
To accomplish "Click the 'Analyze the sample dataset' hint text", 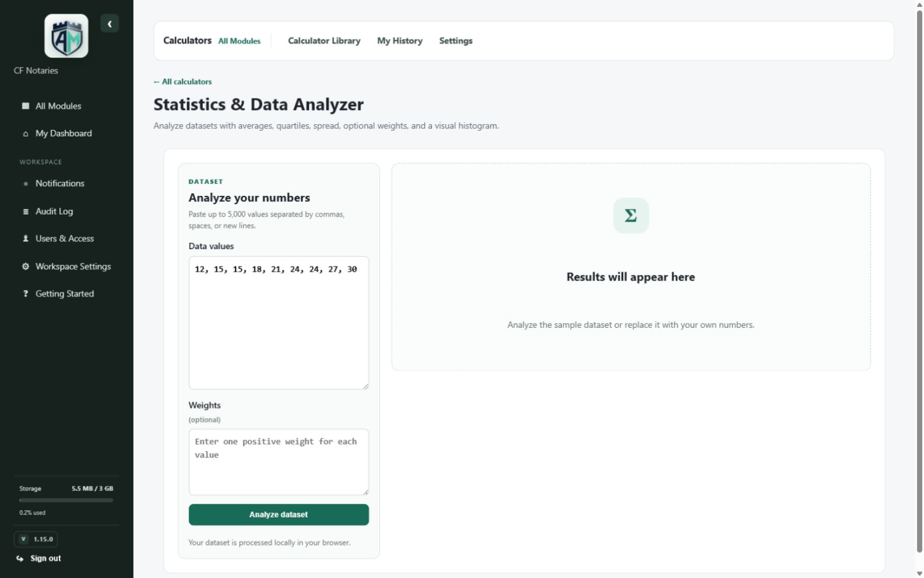I will tap(631, 325).
